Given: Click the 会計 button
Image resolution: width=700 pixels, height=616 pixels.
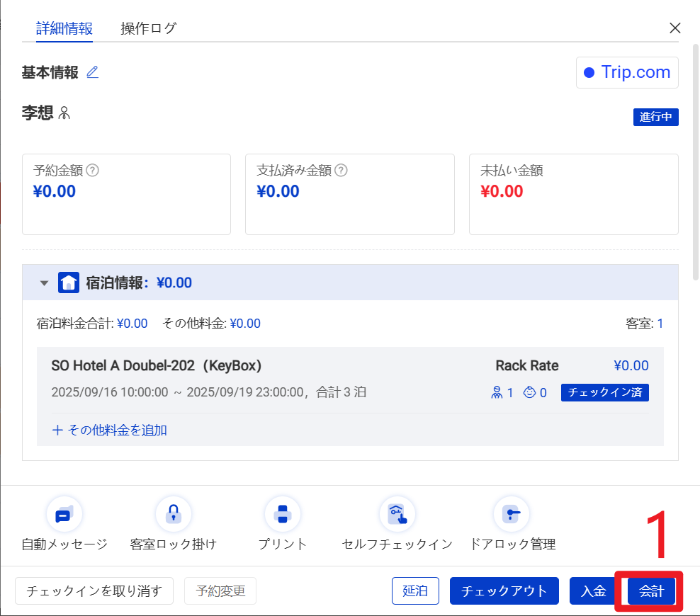Looking at the screenshot, I should click(x=651, y=591).
